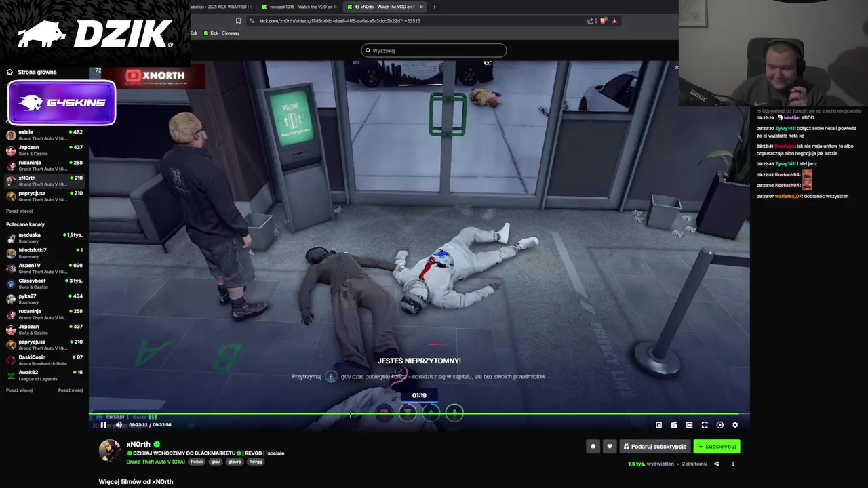The height and width of the screenshot is (488, 868).
Task: Click Więcej filmów od xN0rth heading
Action: [x=136, y=481]
